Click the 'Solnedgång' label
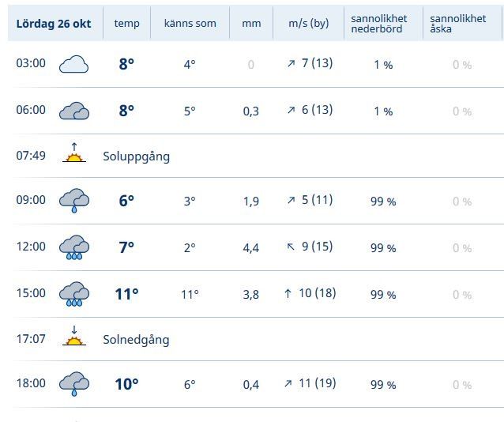Image resolution: width=504 pixels, height=422 pixels. click(136, 340)
